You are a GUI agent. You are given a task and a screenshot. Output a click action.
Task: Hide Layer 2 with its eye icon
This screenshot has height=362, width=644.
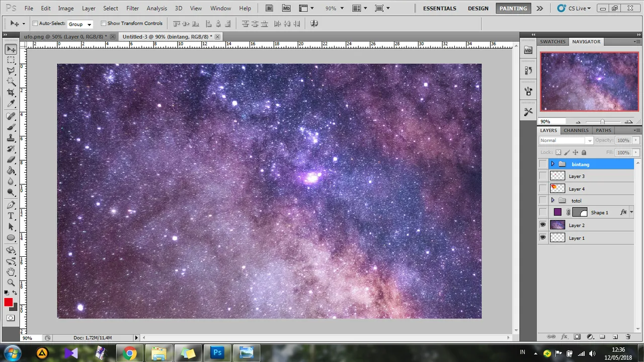543,225
